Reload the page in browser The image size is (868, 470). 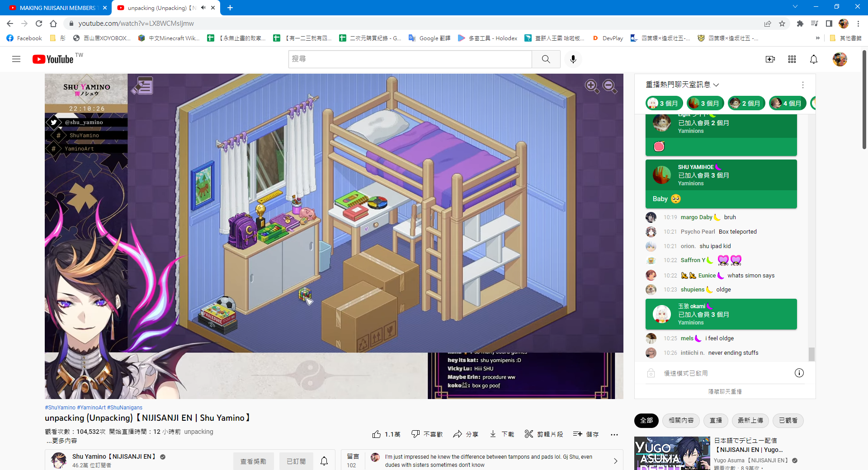coord(39,23)
